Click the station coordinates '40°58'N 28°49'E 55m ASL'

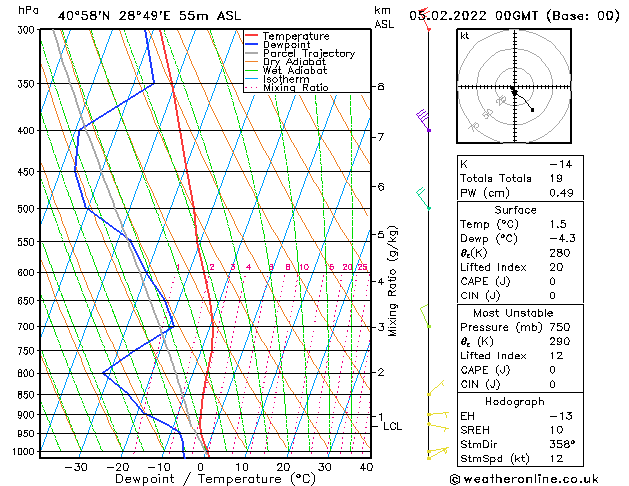pyautogui.click(x=149, y=16)
